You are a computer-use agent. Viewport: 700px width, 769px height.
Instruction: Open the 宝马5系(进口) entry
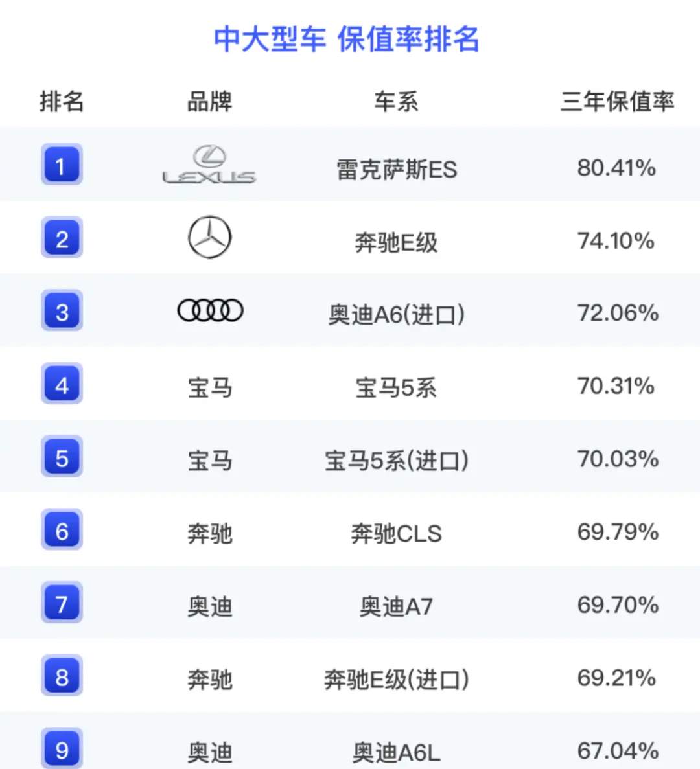point(397,461)
